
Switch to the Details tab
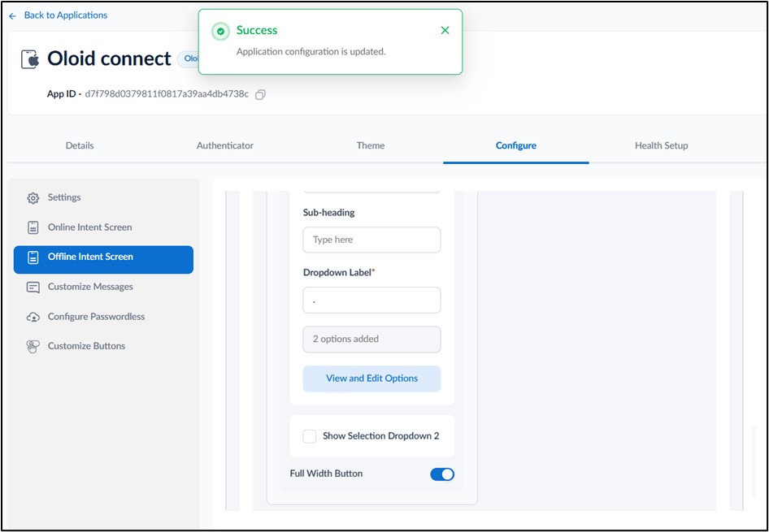pos(80,145)
